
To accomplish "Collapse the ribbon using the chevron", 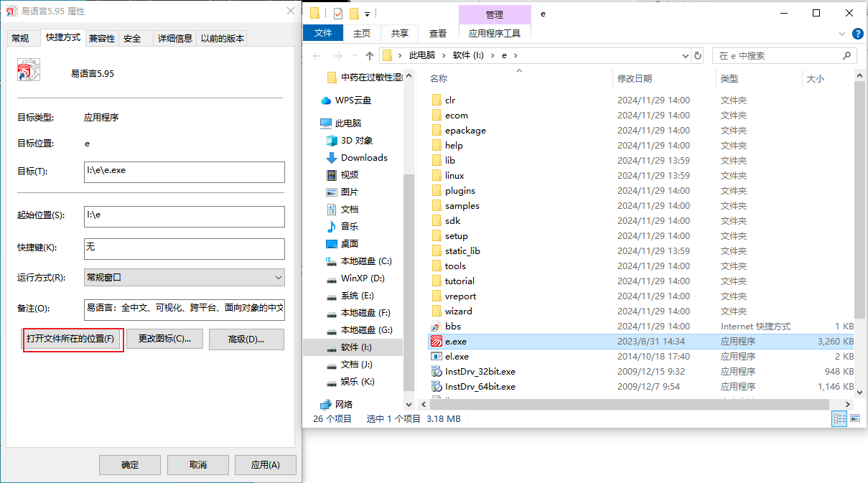I will (x=842, y=34).
